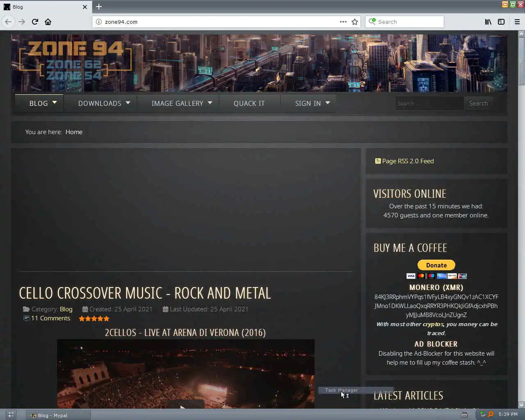
Task: Click the VISITORS ONLINE heading
Action: click(x=410, y=194)
